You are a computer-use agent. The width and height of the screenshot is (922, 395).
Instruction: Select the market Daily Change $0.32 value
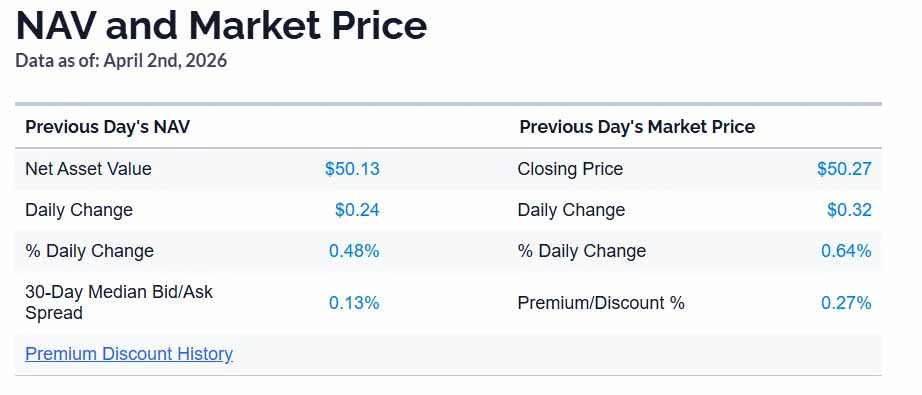850,210
